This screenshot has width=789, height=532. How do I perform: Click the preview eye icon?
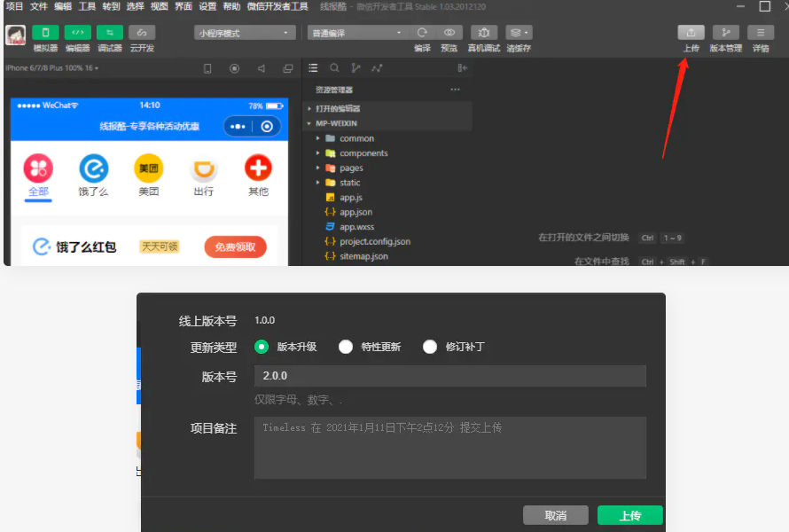click(x=449, y=33)
